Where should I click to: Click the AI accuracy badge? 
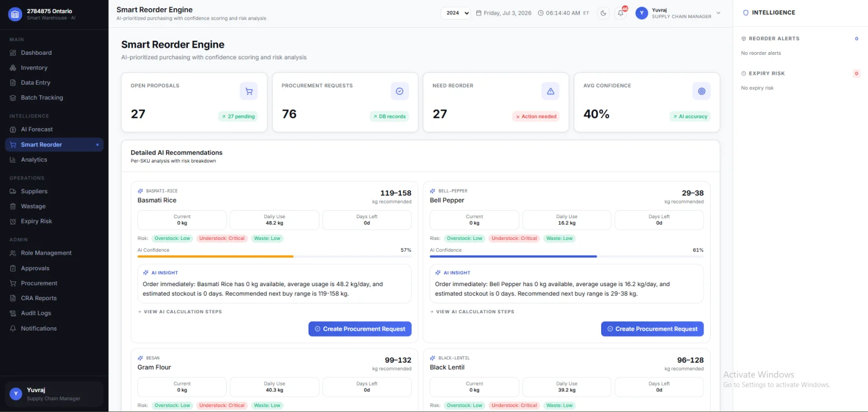pos(690,116)
